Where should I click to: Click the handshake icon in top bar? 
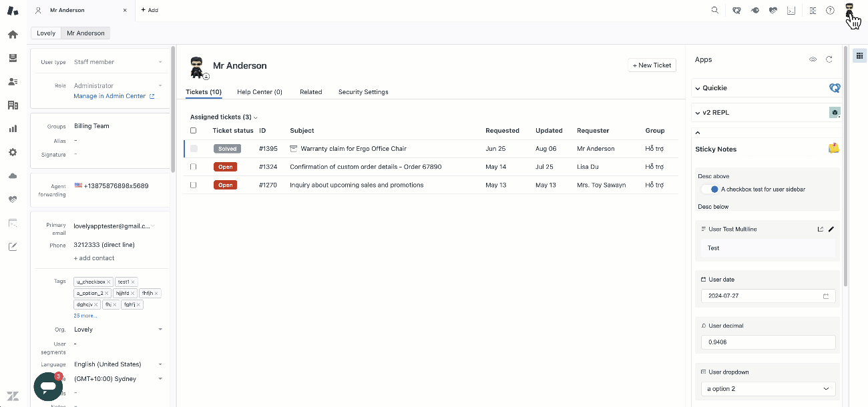[773, 10]
